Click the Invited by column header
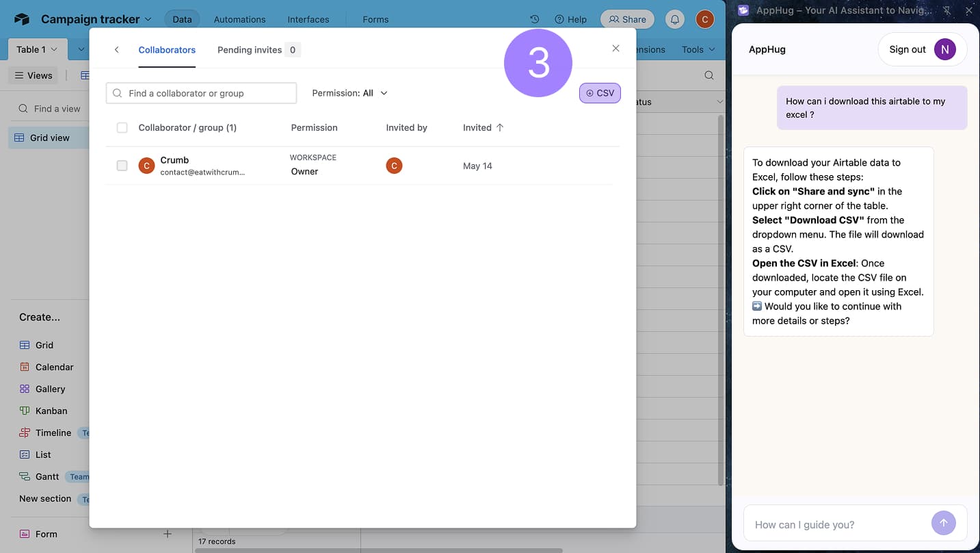The height and width of the screenshot is (553, 980). (406, 127)
